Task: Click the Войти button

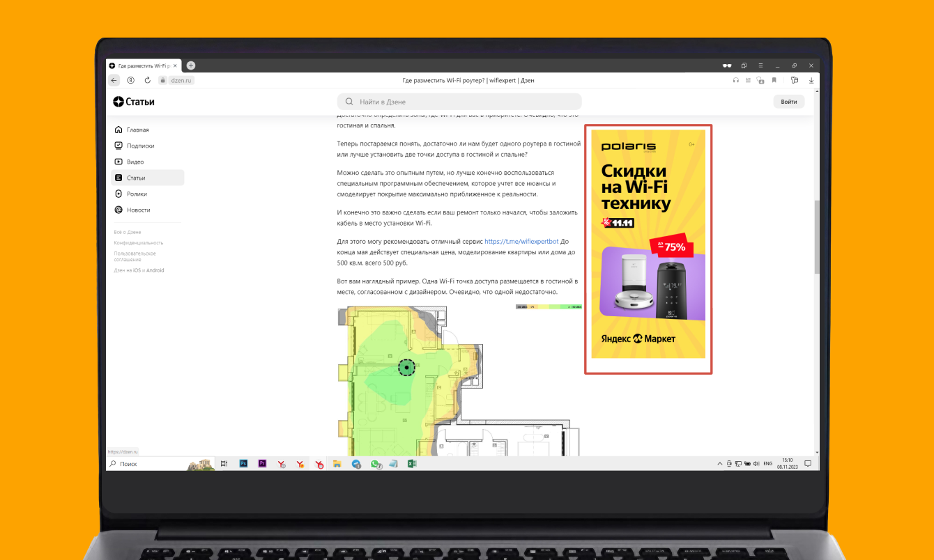Action: click(x=789, y=102)
